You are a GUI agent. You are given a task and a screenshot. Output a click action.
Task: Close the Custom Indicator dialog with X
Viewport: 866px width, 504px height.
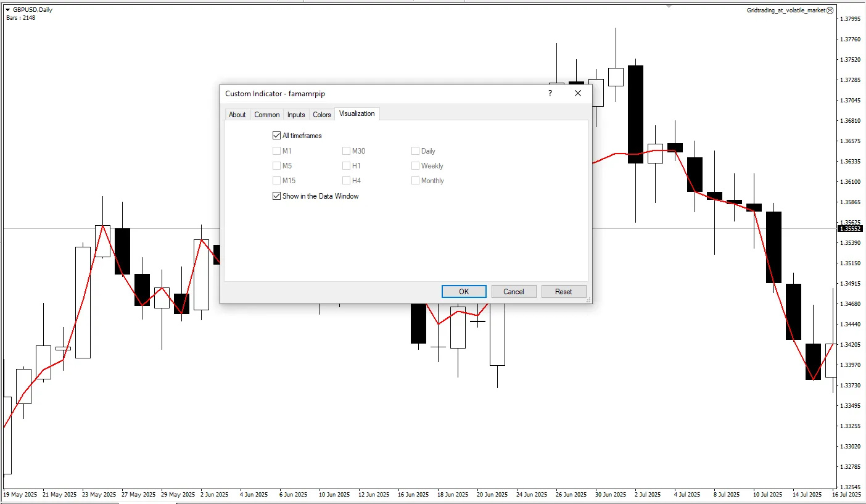[x=578, y=93]
